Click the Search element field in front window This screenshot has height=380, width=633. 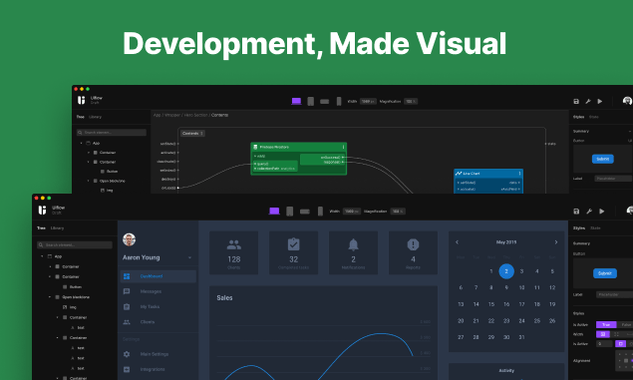(75, 245)
